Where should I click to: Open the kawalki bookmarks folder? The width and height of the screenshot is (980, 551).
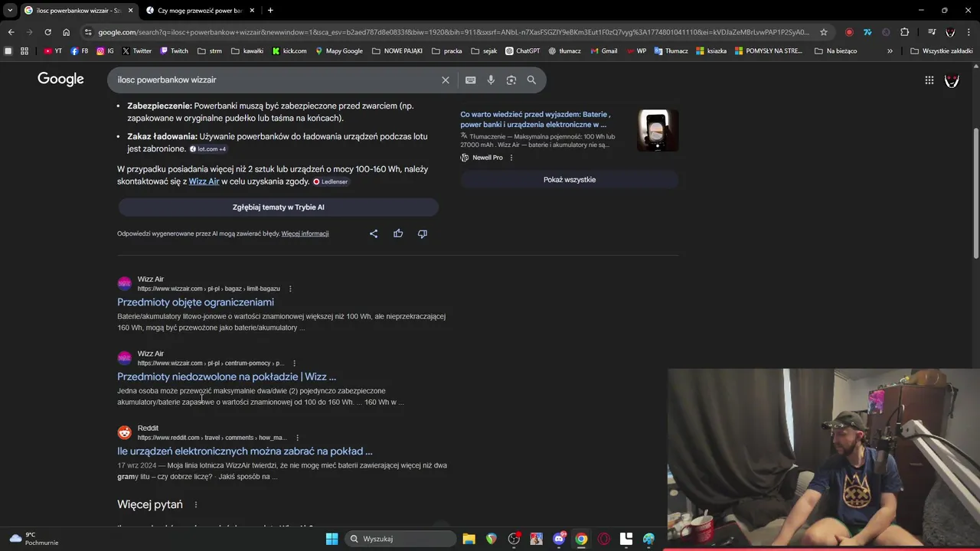coord(247,51)
